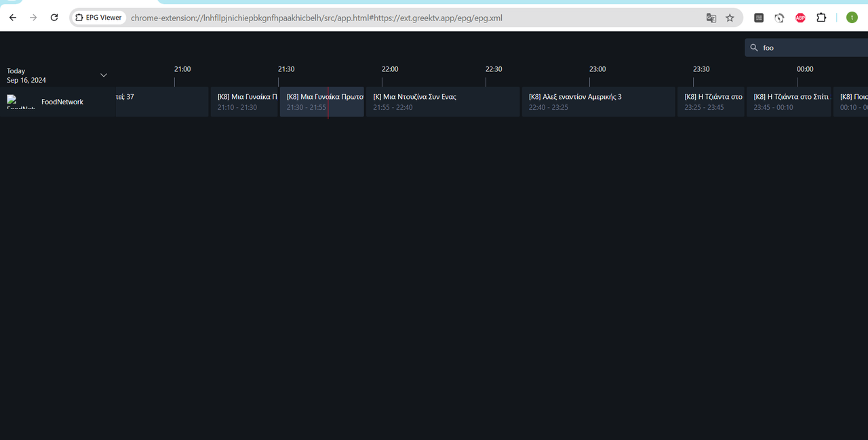The image size is (868, 440).
Task: Open the 00:10 program at the edge
Action: [850, 102]
